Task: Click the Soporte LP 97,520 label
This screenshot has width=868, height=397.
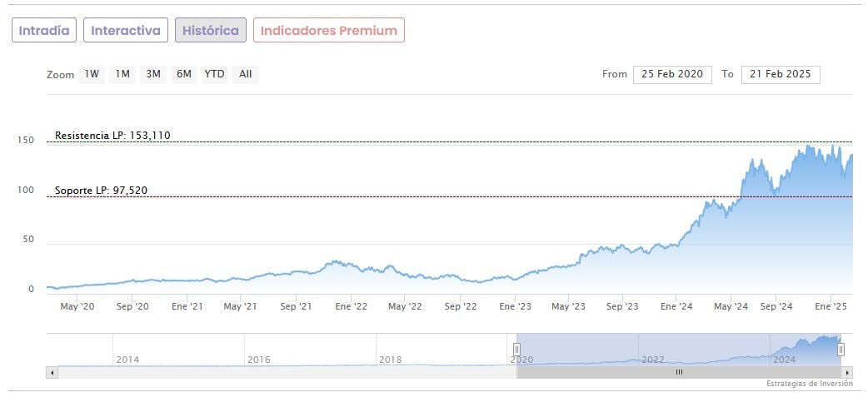Action: coord(101,191)
